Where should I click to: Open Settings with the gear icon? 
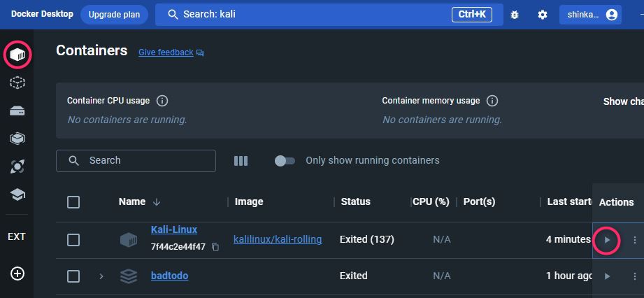click(x=543, y=15)
